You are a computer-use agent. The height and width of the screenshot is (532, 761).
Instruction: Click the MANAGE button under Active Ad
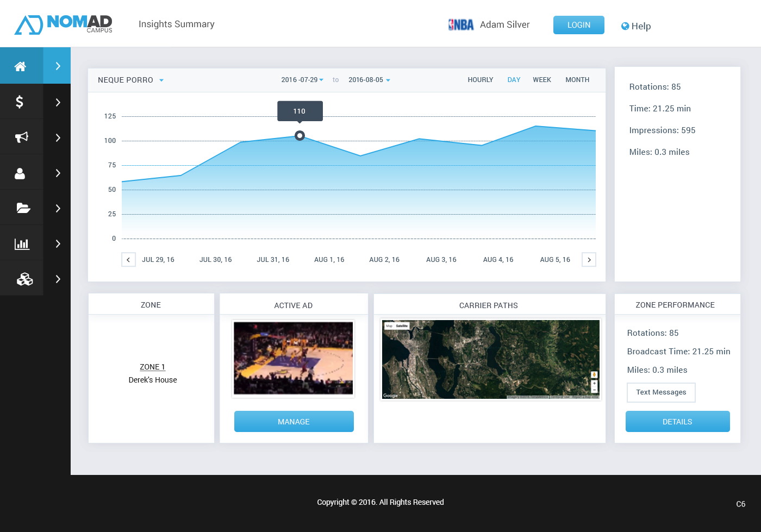294,421
